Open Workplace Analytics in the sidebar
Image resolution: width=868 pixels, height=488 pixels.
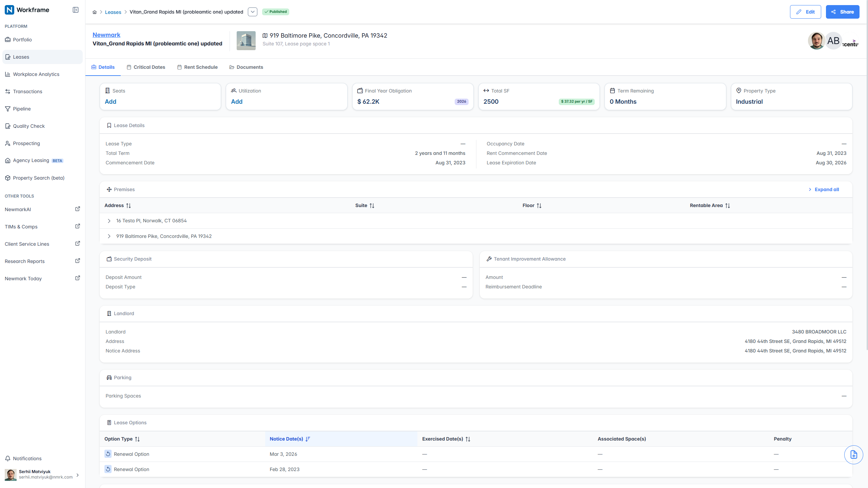point(42,74)
